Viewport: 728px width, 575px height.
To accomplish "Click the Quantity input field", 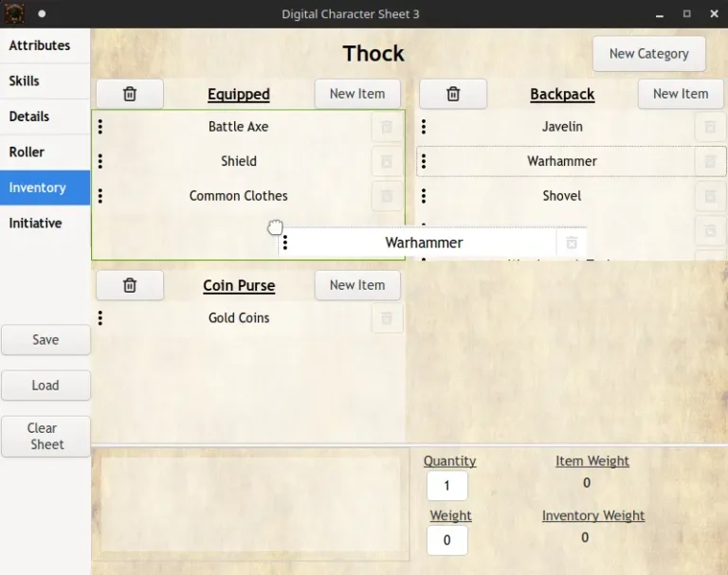I will 447,486.
